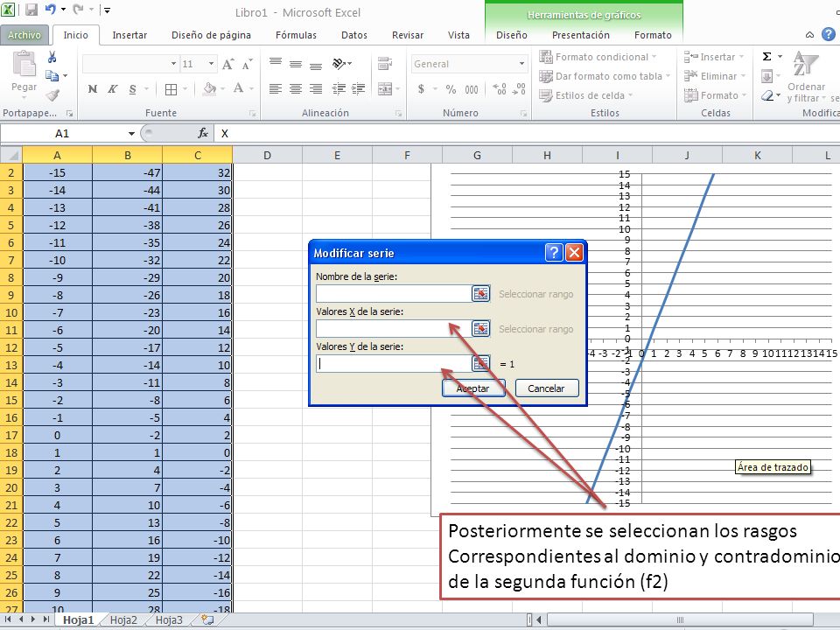Click the center text icon

pos(295,88)
